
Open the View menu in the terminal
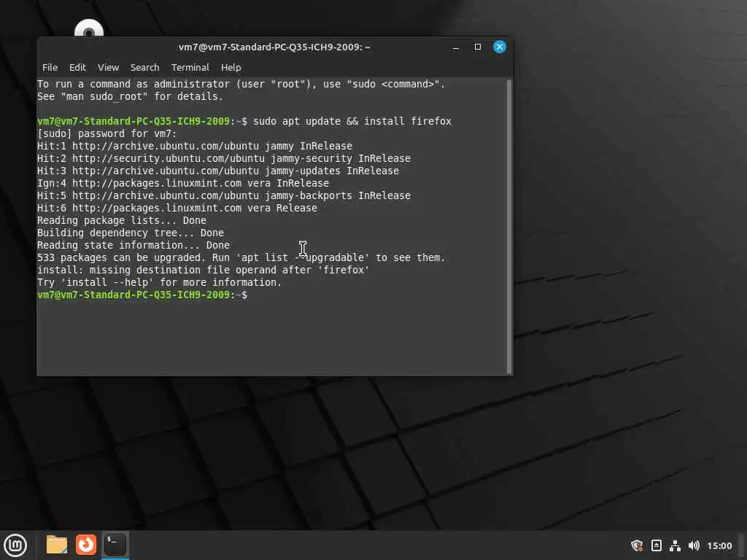tap(108, 68)
